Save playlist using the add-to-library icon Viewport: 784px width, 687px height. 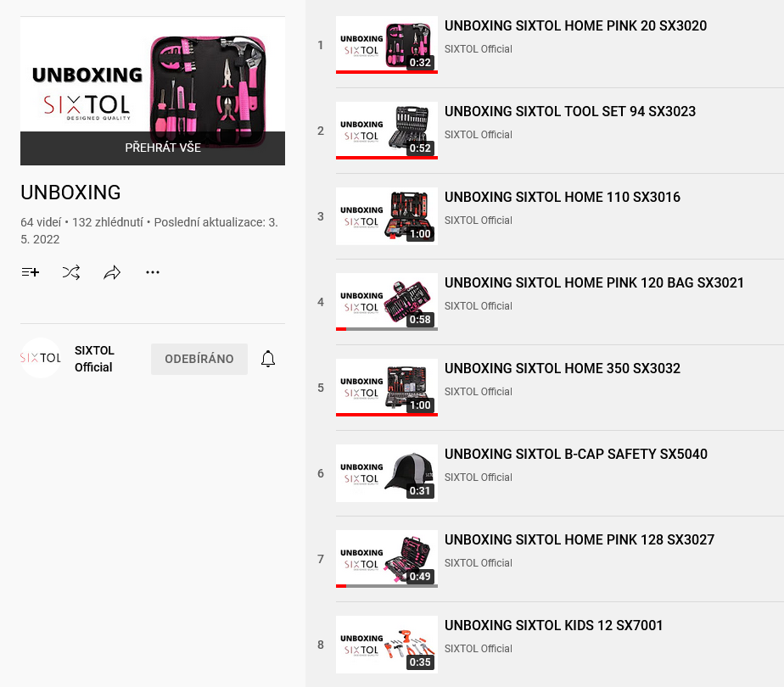pyautogui.click(x=31, y=272)
